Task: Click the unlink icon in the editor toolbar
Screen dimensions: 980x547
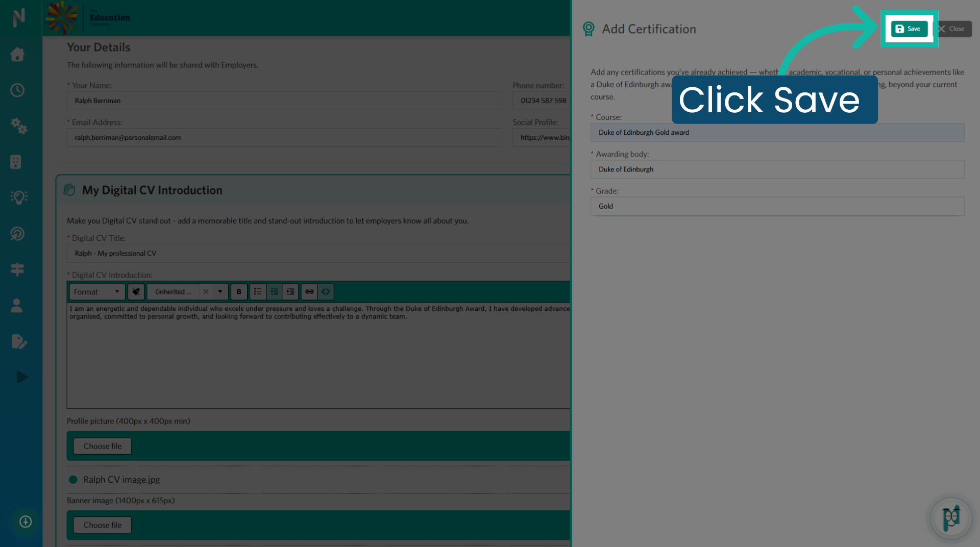Action: coord(326,292)
